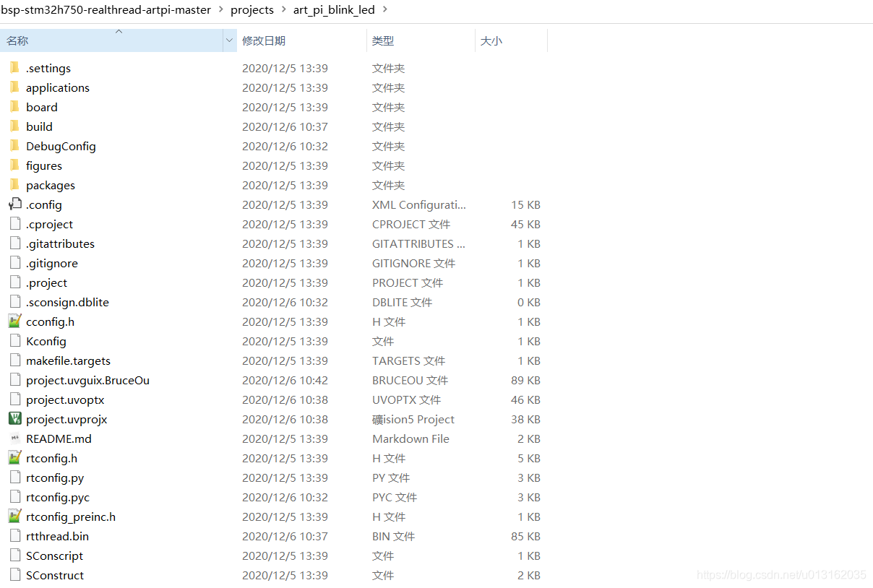Click the .project file name
Screen dimensions: 873x588
coord(46,282)
